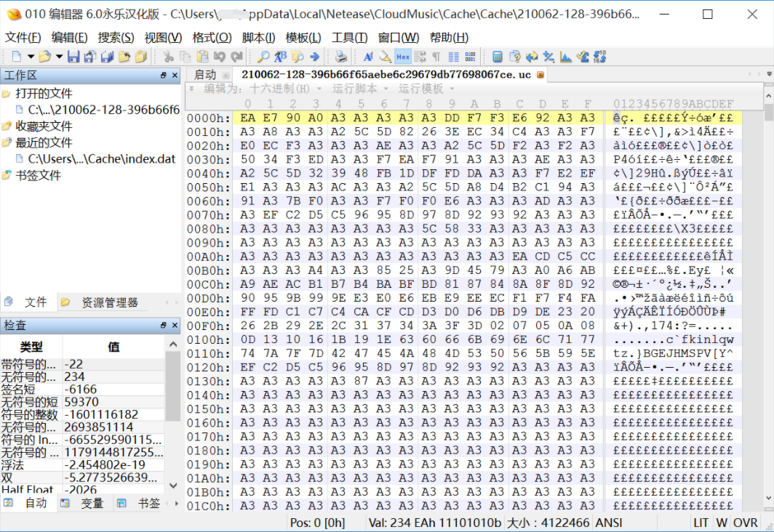Open the 编辑(E) menu

70,38
